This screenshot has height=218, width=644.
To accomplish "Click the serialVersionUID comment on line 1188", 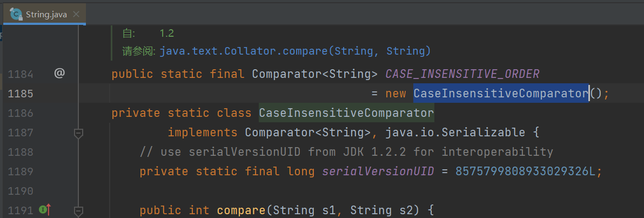I will pyautogui.click(x=346, y=152).
